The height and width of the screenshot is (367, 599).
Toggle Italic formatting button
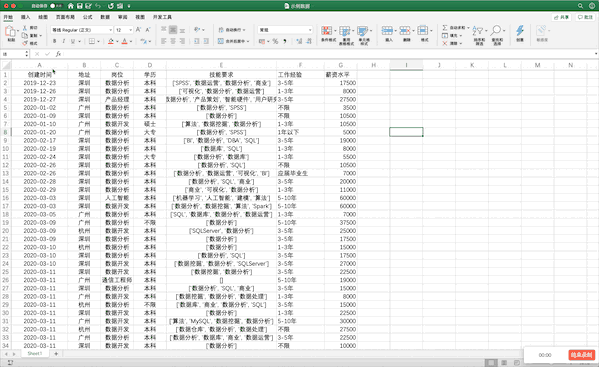click(63, 41)
